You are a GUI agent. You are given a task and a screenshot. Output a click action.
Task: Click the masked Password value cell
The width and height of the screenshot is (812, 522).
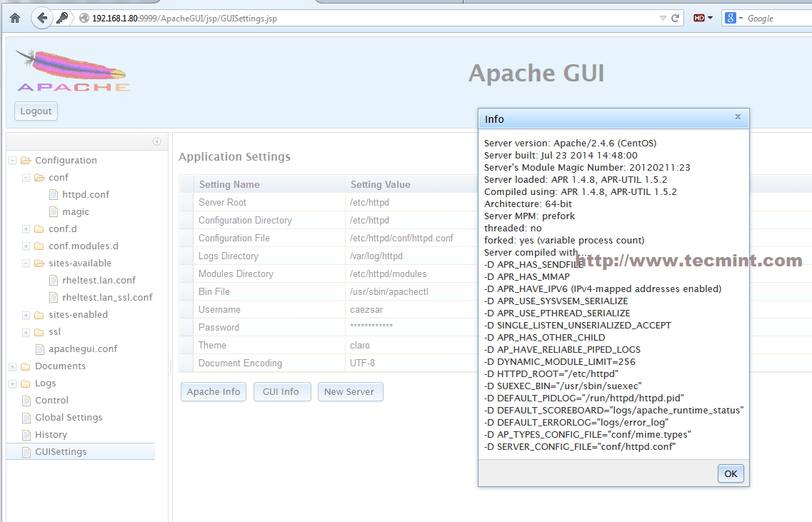click(x=411, y=327)
